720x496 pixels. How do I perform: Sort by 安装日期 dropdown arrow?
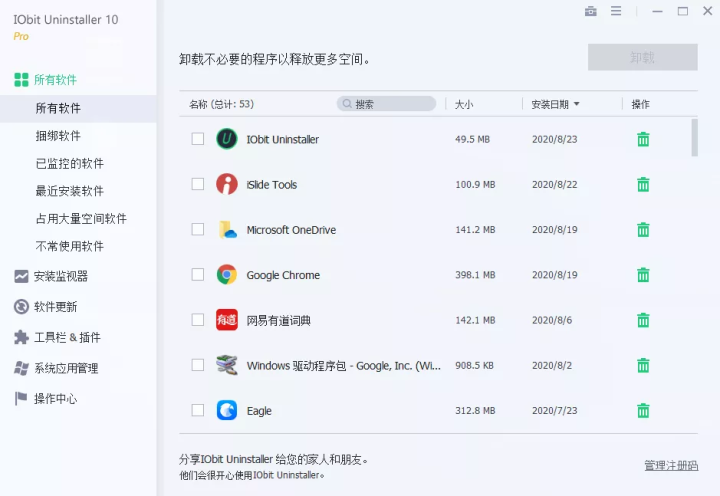click(576, 104)
